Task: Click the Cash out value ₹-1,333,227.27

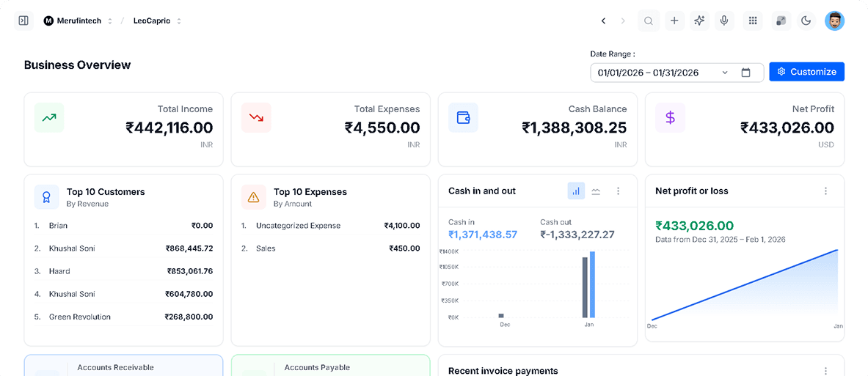Action: [577, 235]
